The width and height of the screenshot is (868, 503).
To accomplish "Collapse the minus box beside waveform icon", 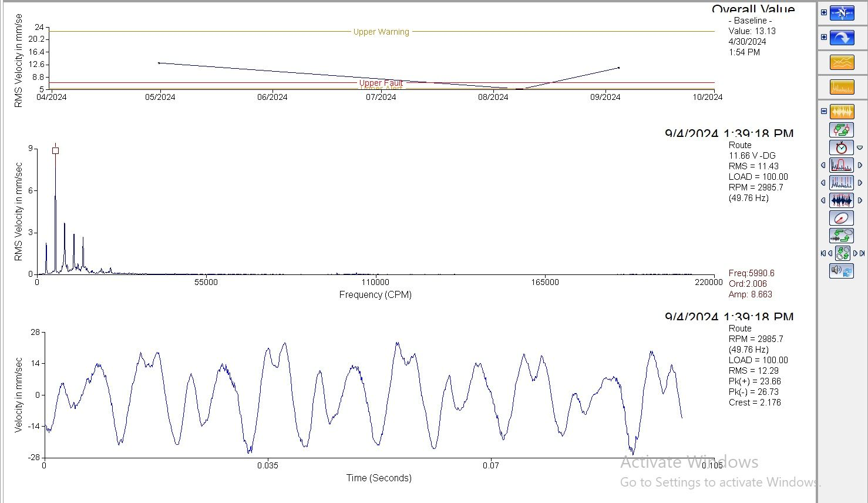I will [x=824, y=111].
